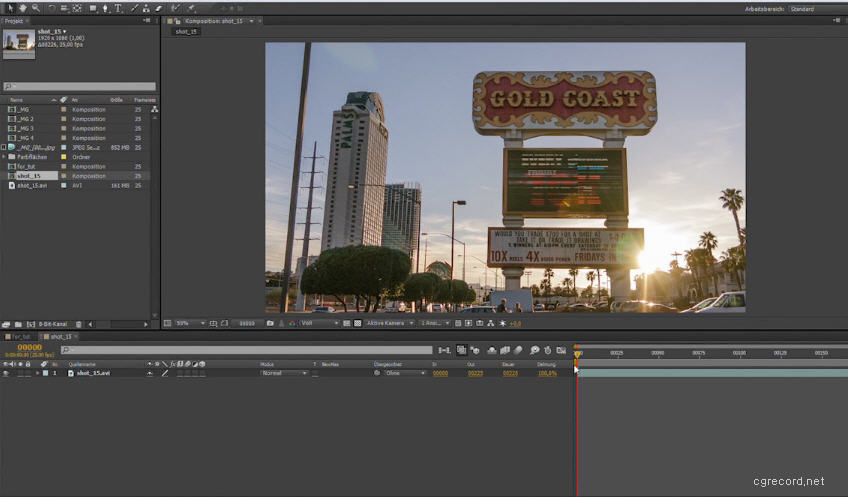Click the Interpret Footage icon in Project panel
848x497 pixels.
6,324
